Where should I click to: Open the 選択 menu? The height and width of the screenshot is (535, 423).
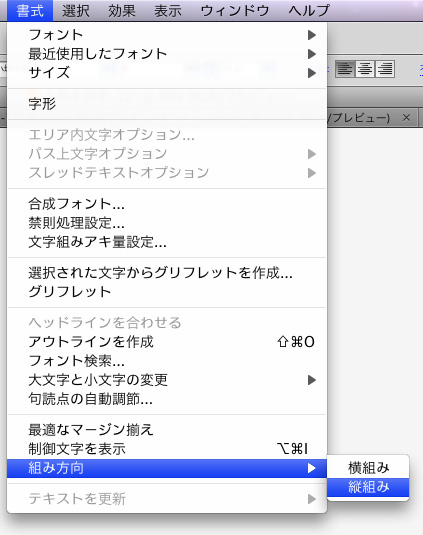[76, 11]
